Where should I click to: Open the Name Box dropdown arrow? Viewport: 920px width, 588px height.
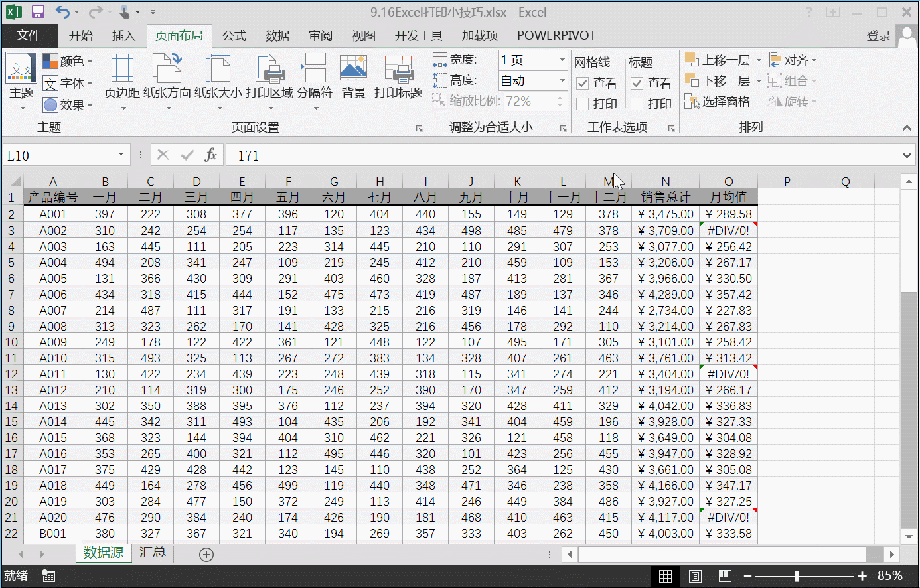tap(121, 155)
